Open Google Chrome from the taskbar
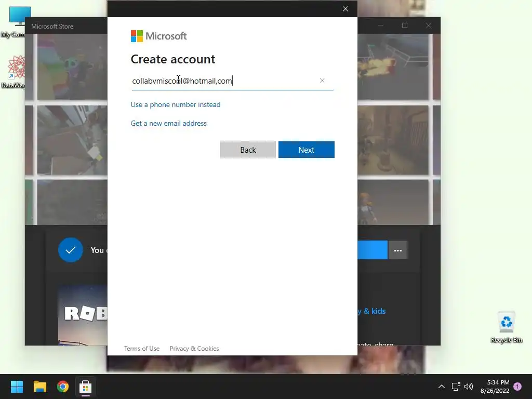The height and width of the screenshot is (399, 532). [x=63, y=387]
